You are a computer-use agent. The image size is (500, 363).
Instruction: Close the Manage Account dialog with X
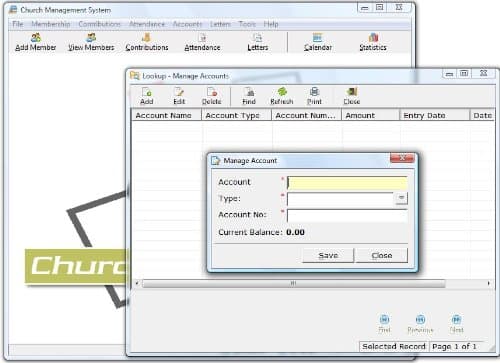402,158
